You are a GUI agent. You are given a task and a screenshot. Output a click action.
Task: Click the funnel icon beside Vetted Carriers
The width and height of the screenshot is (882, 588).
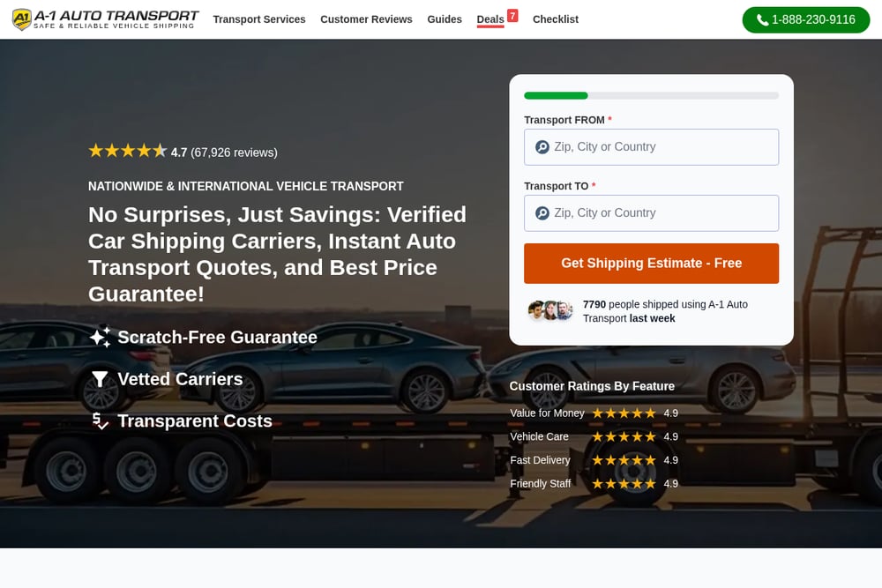coord(100,379)
